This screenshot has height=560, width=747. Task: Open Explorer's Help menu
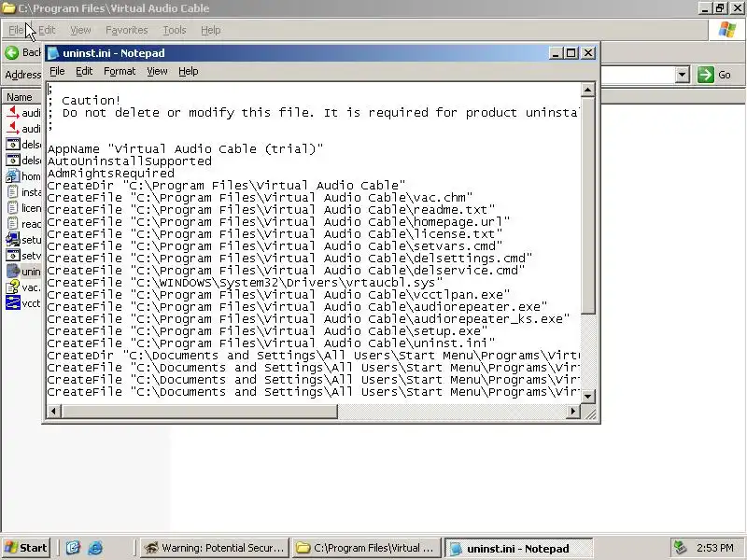[x=211, y=30]
